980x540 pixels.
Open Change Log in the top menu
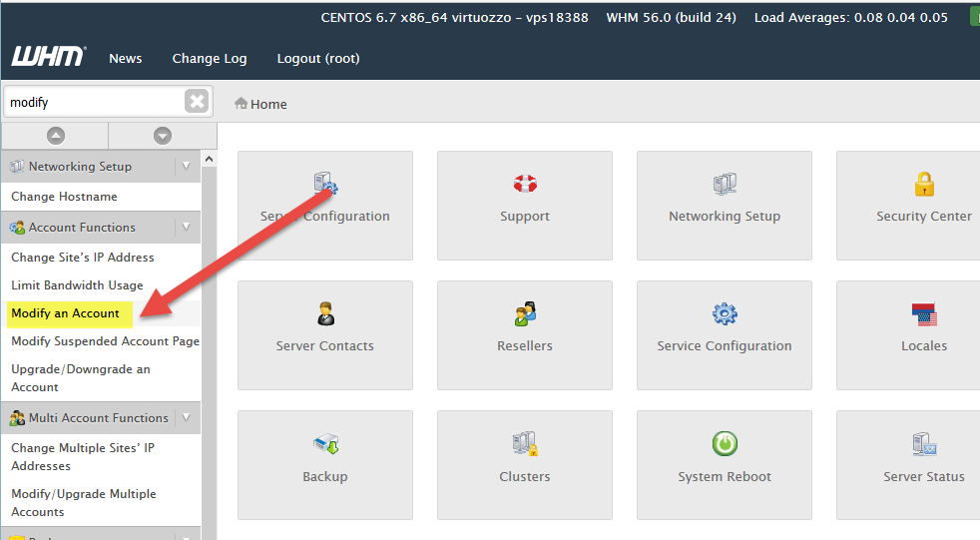[210, 59]
